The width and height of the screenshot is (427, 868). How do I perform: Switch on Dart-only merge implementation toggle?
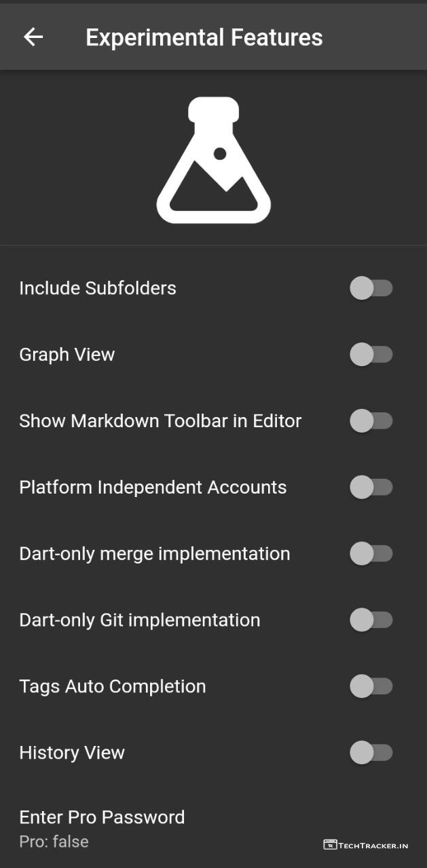[x=371, y=554]
